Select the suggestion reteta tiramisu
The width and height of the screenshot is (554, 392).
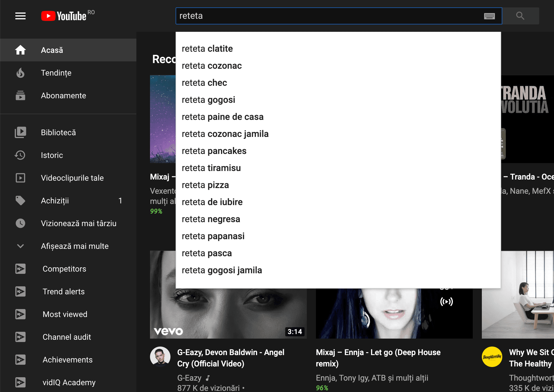point(211,168)
